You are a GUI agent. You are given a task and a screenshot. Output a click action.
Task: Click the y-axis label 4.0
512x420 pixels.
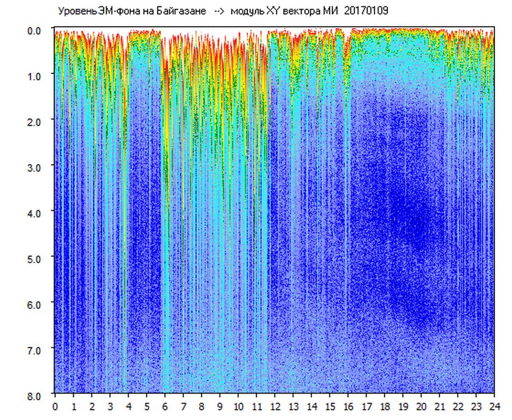click(x=36, y=213)
